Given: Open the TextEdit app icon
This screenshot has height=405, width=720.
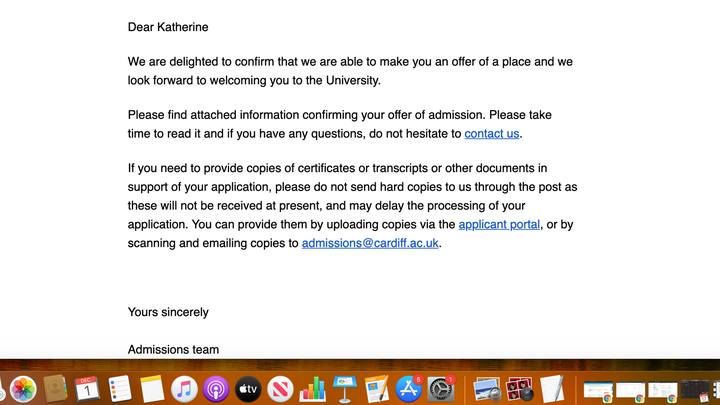Looking at the screenshot, I should click(552, 389).
